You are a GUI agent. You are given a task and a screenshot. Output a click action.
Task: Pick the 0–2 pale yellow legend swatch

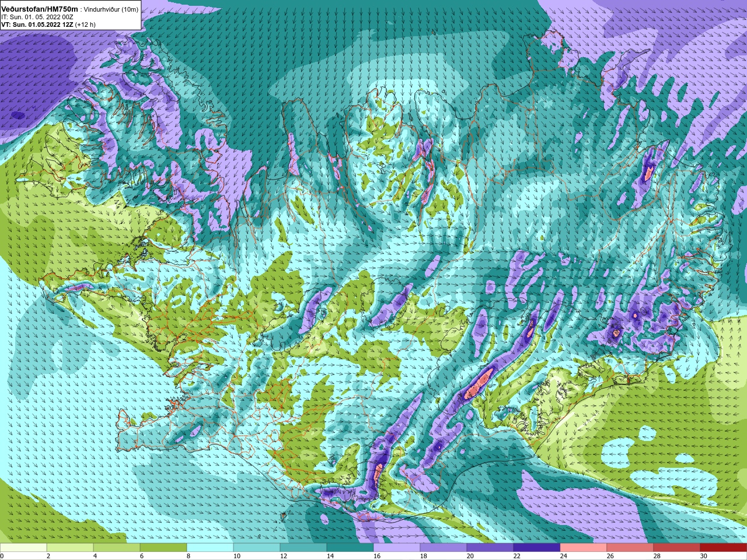click(23, 548)
